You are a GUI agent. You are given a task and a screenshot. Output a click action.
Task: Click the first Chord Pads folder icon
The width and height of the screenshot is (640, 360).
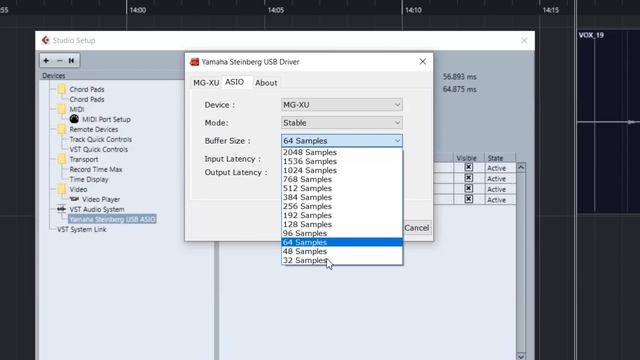(x=62, y=89)
